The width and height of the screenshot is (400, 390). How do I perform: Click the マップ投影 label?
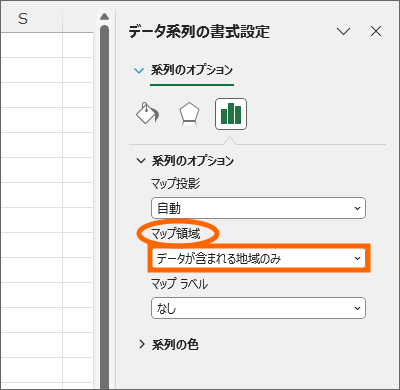tap(176, 184)
